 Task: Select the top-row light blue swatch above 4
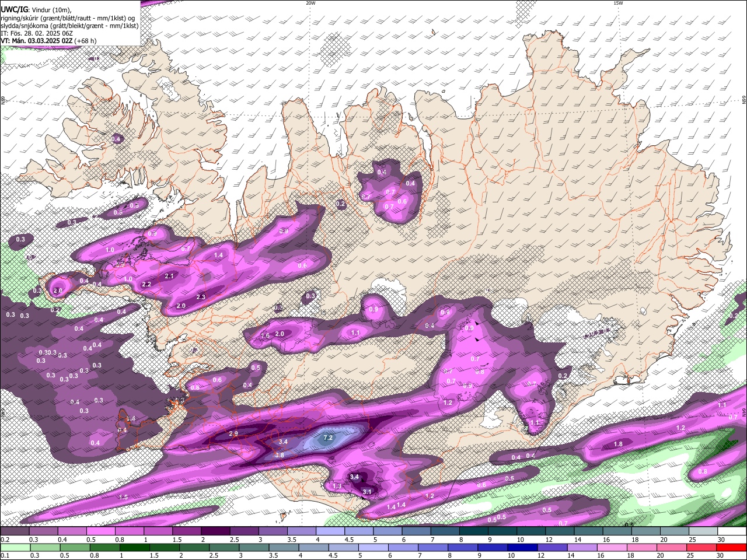tap(330, 531)
